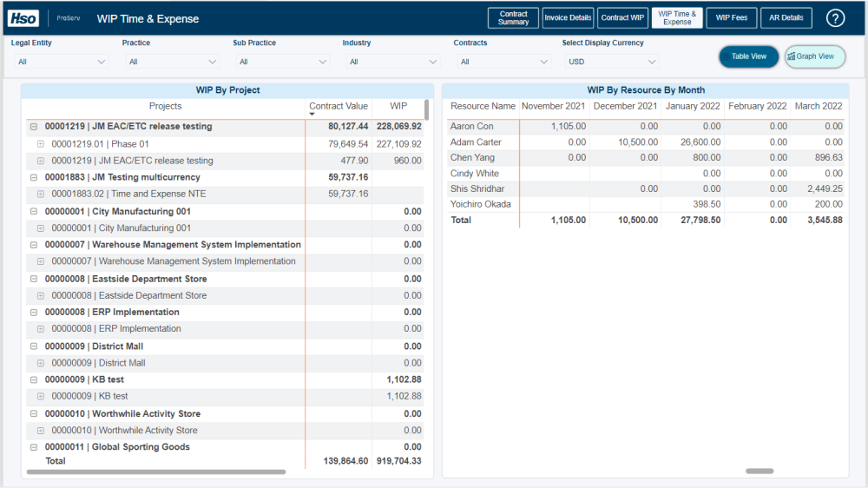868x488 pixels.
Task: Open the Industry filter dropdown
Action: [x=391, y=62]
